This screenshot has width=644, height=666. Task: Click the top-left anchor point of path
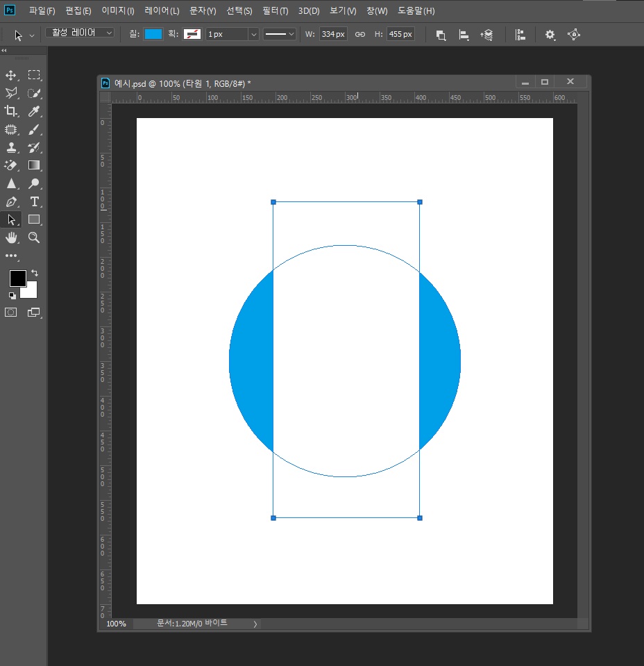point(273,202)
